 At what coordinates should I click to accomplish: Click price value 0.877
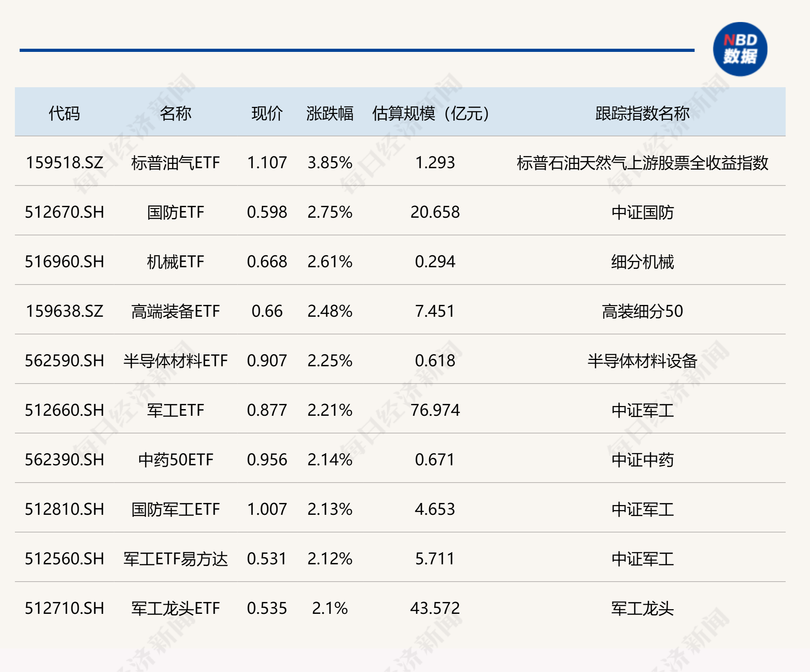coord(267,410)
